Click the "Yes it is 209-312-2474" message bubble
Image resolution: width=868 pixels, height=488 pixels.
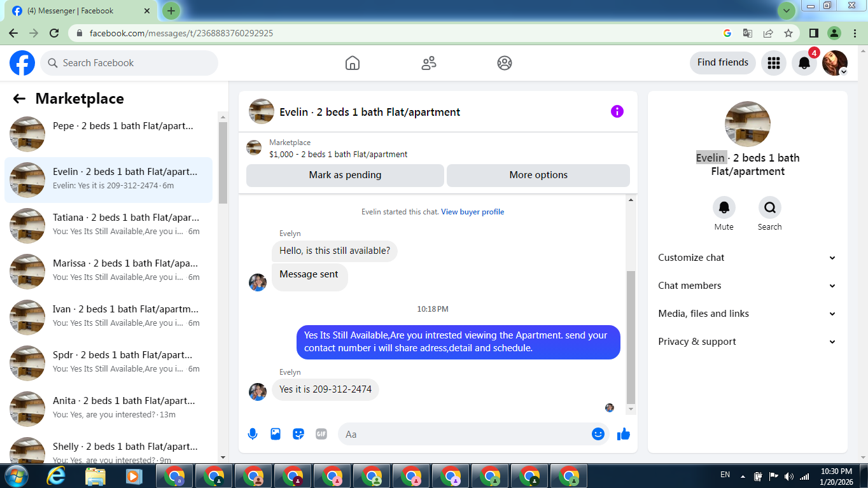tap(326, 389)
